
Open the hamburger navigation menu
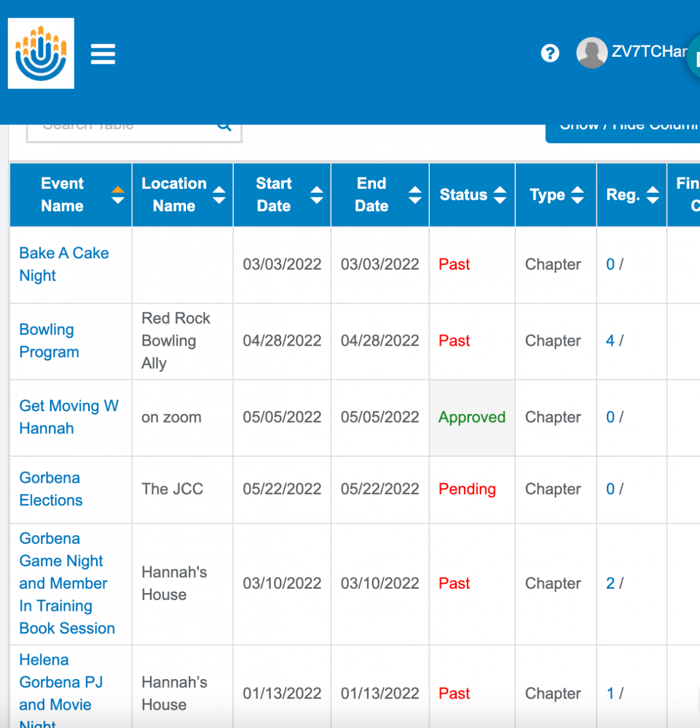point(103,54)
